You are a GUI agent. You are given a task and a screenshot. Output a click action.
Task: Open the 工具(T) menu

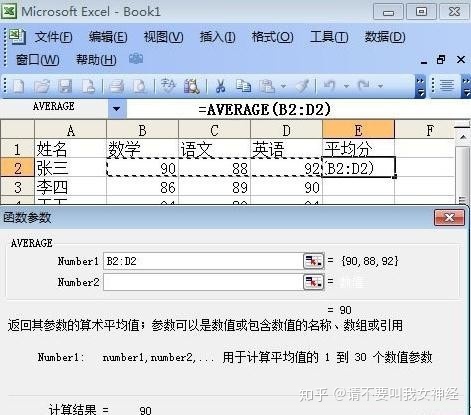(x=329, y=37)
